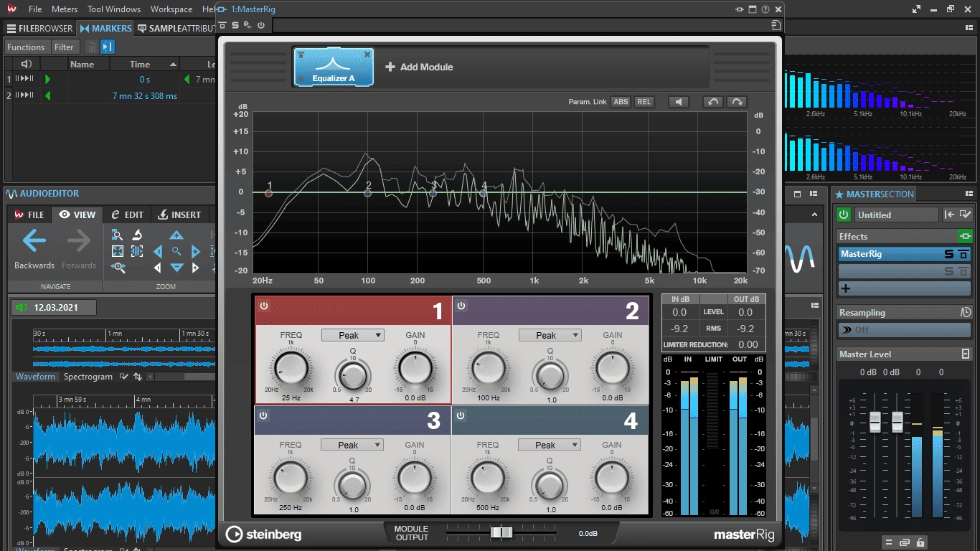This screenshot has width=980, height=551.
Task: Click the plugin on/off power icon in MasterRig toolbar
Action: click(260, 25)
